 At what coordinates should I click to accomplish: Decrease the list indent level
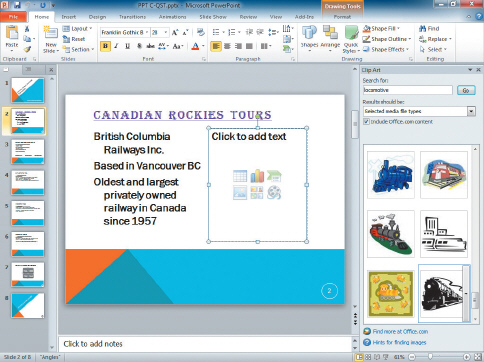[x=249, y=32]
